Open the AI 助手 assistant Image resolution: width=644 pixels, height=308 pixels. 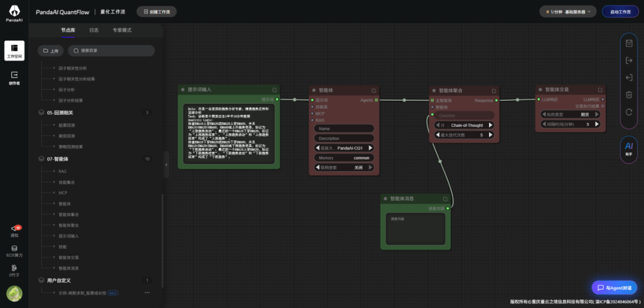pyautogui.click(x=629, y=149)
